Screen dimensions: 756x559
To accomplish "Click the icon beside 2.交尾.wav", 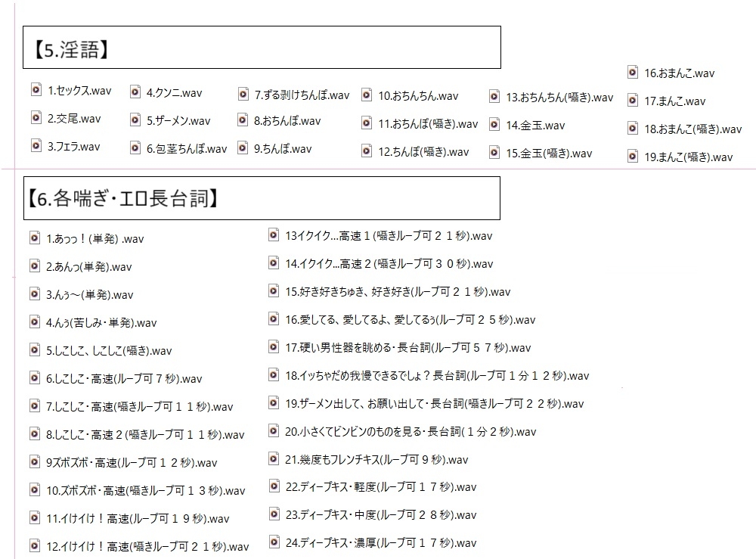I will 36,118.
